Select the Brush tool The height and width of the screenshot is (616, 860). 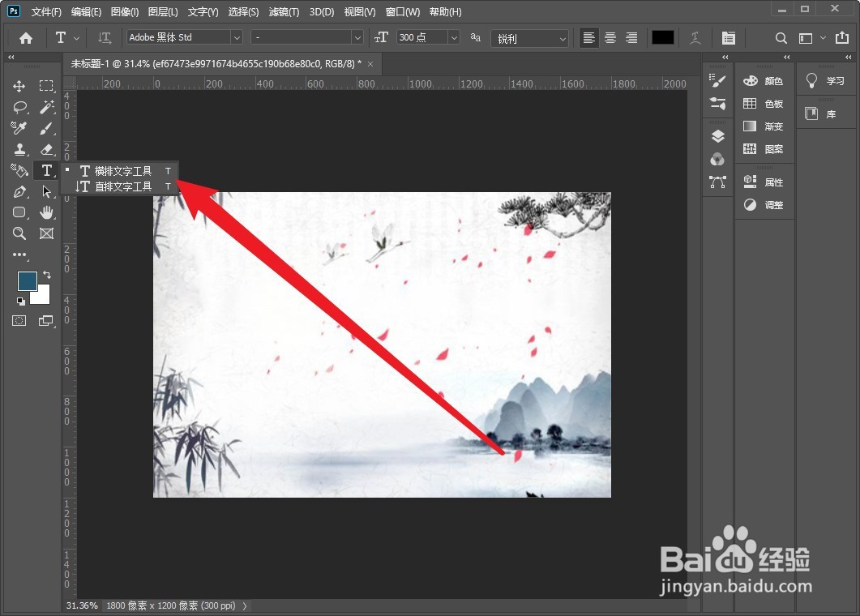click(x=47, y=128)
